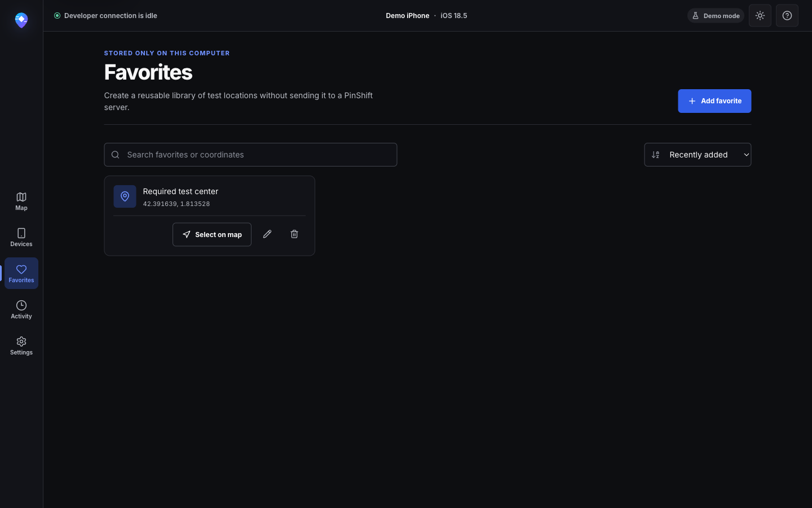Click the Demo iPhone device name
812x508 pixels.
pos(408,16)
